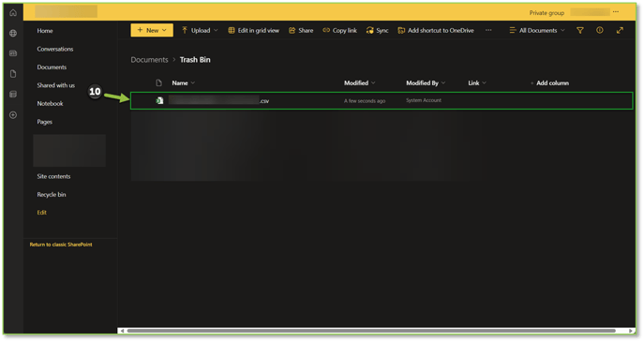The image size is (644, 342).
Task: Open Shared with us in sidebar
Action: coord(56,85)
